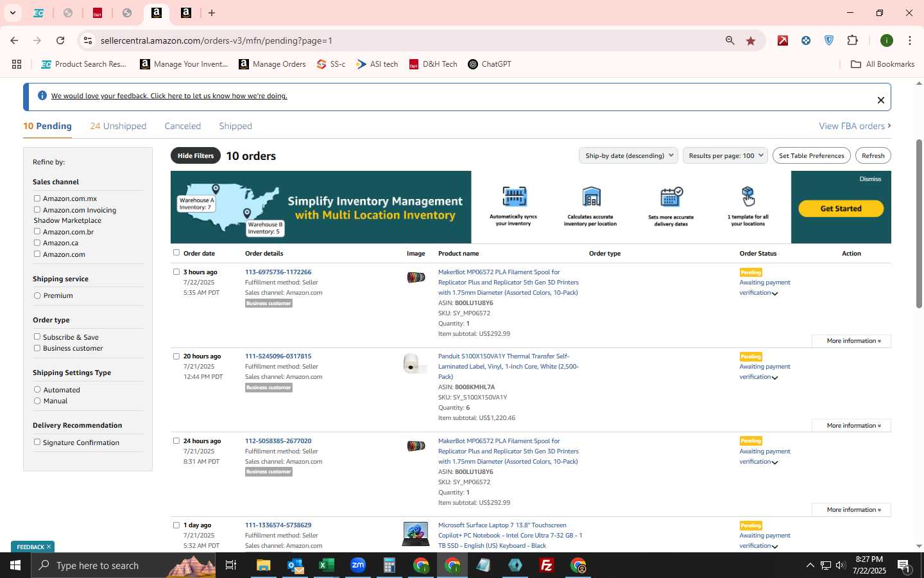Click Set Table Preferences button

click(x=811, y=155)
